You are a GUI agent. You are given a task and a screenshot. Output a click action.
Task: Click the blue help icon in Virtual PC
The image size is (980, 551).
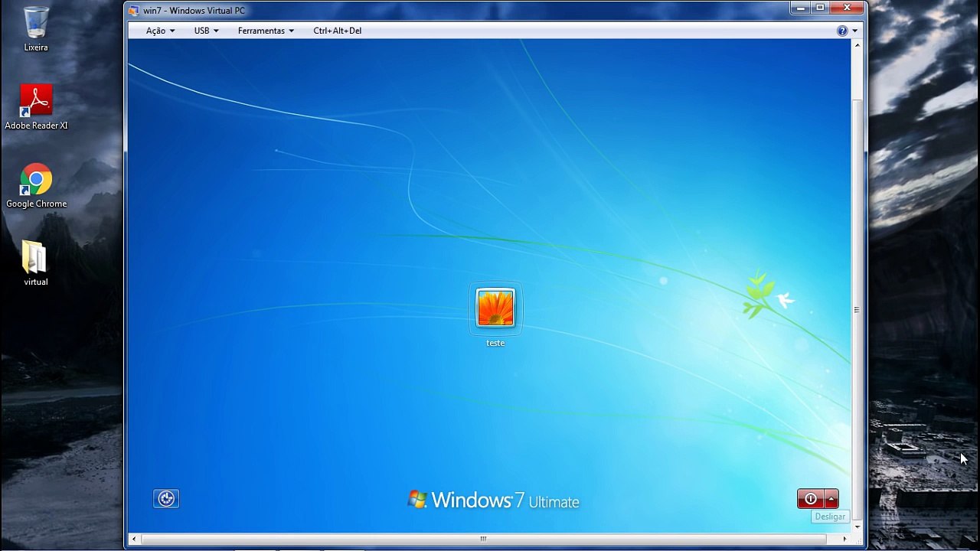842,31
